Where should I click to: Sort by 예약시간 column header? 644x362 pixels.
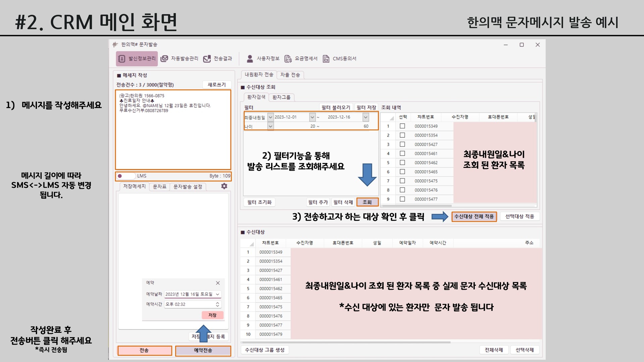click(438, 243)
